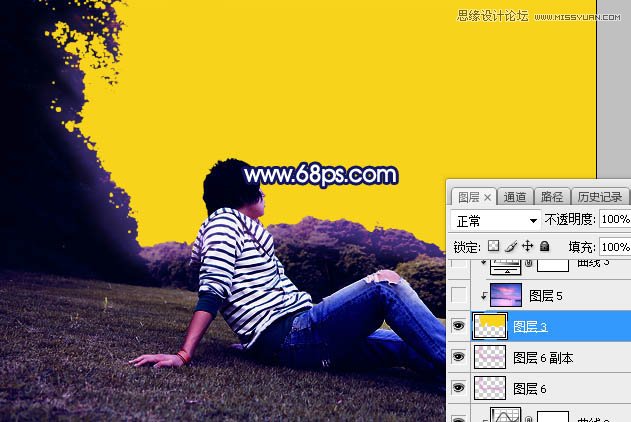631x422 pixels.
Task: Toggle lock position move icon
Action: pyautogui.click(x=528, y=246)
